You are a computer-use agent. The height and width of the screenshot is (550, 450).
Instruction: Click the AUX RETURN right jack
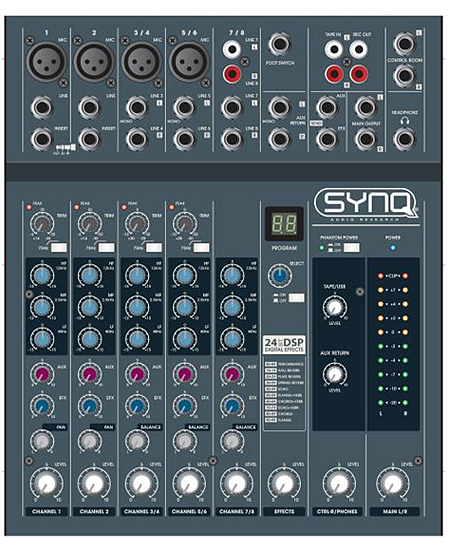[x=280, y=139]
